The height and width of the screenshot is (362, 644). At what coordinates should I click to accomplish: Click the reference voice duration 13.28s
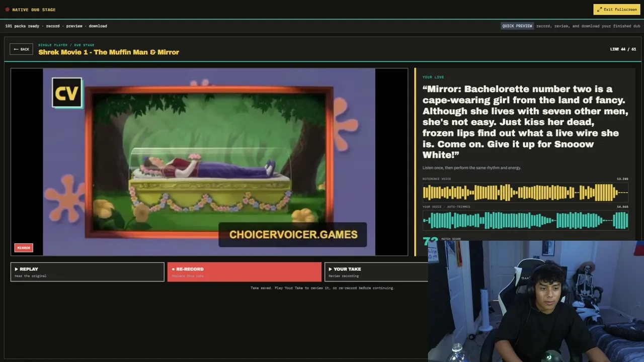(622, 179)
